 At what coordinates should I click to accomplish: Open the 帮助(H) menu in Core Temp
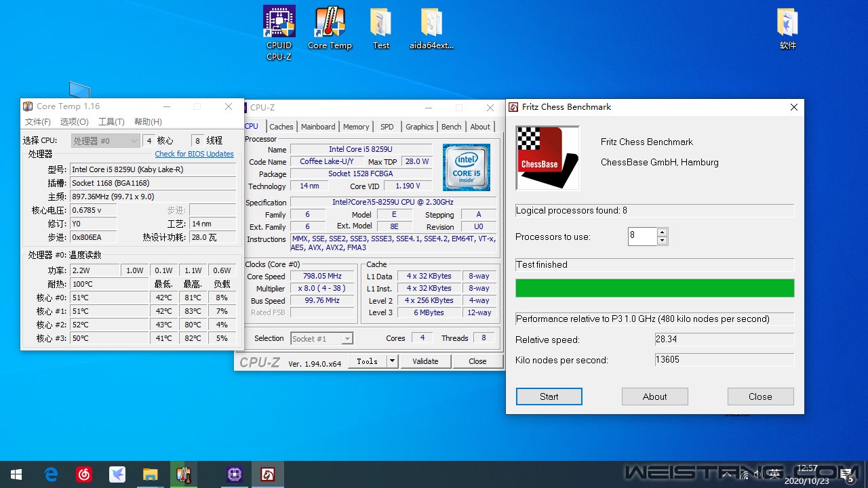[x=148, y=122]
